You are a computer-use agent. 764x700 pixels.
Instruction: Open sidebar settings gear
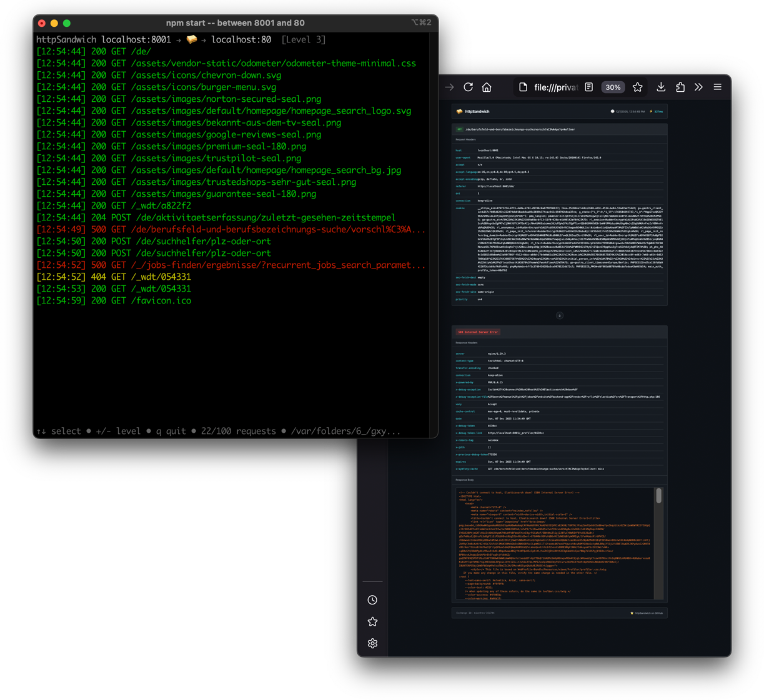click(372, 643)
